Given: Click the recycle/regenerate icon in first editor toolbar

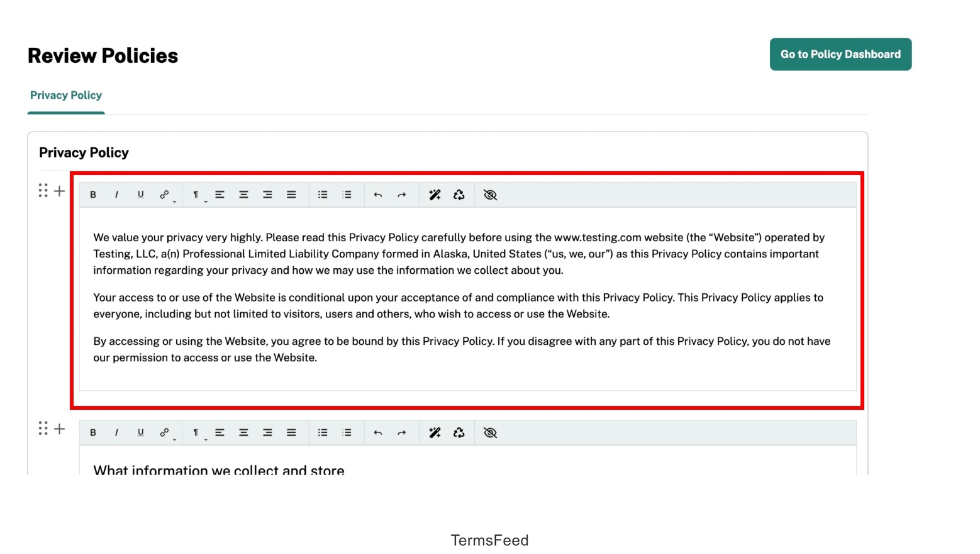Looking at the screenshot, I should (459, 195).
